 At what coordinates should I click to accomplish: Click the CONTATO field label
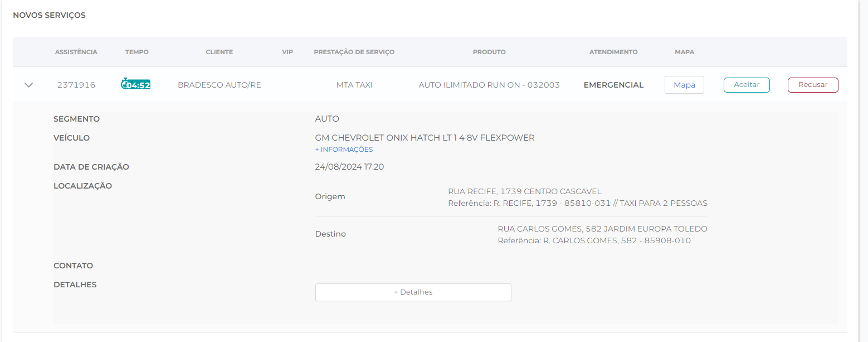point(74,266)
